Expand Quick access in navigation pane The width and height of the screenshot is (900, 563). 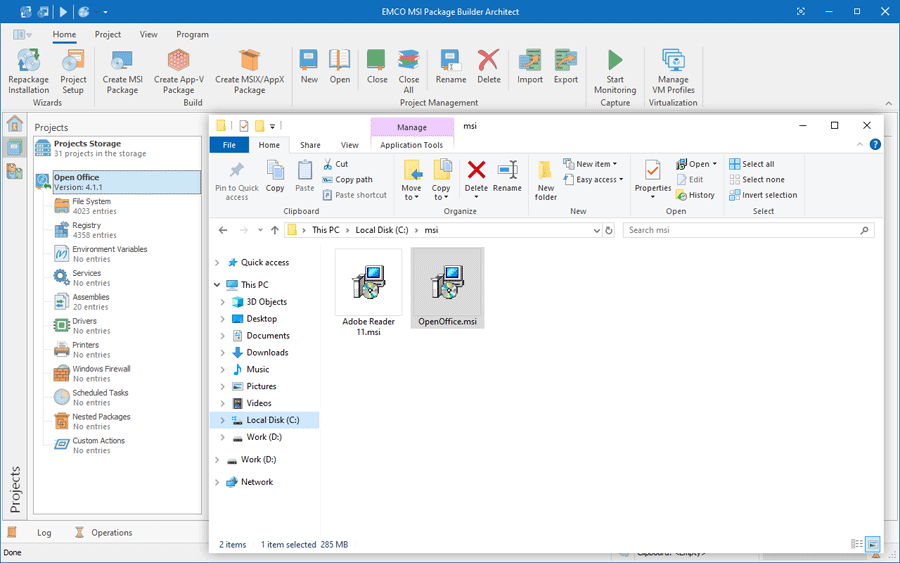click(217, 263)
